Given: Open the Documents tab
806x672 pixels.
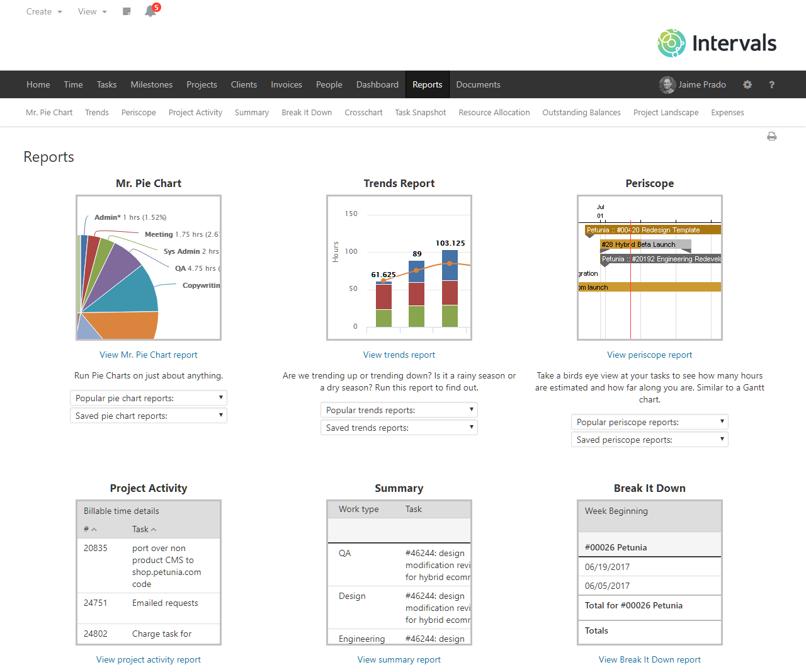Looking at the screenshot, I should [479, 84].
